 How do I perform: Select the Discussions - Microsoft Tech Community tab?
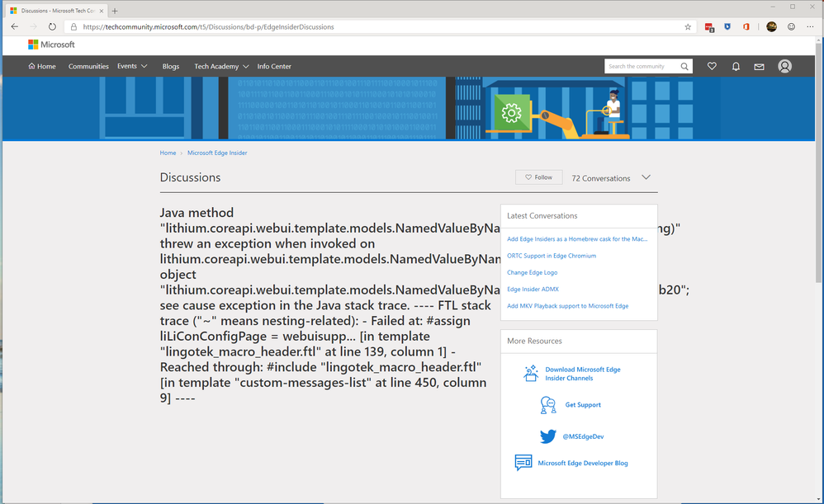(x=57, y=11)
